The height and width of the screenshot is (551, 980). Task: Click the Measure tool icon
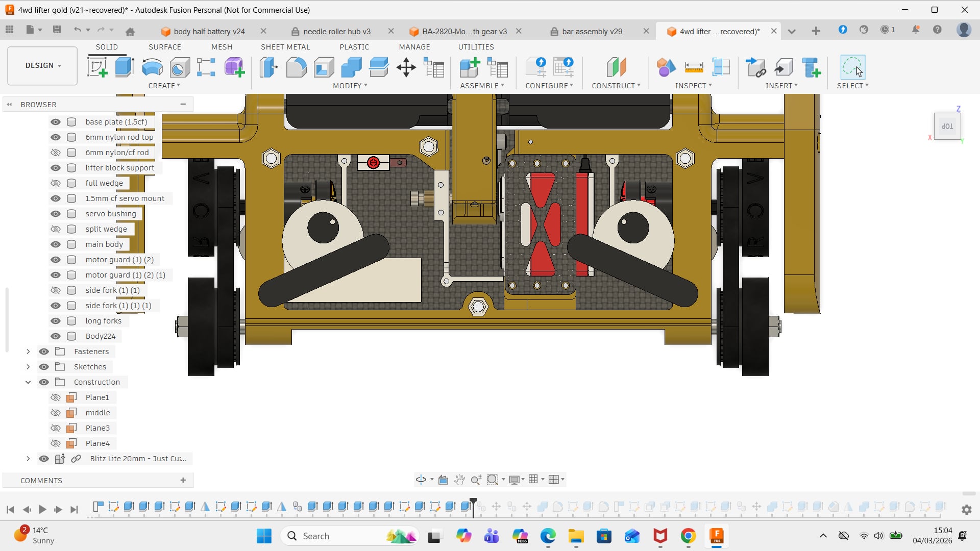[694, 67]
